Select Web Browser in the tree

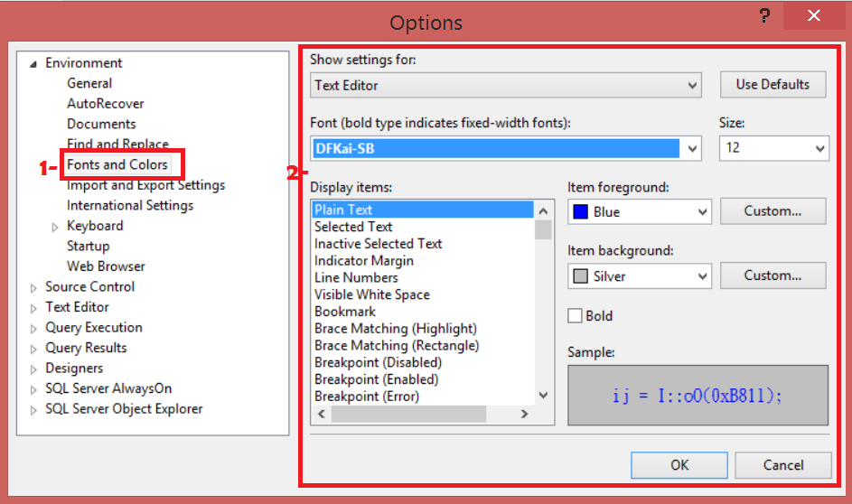[106, 266]
